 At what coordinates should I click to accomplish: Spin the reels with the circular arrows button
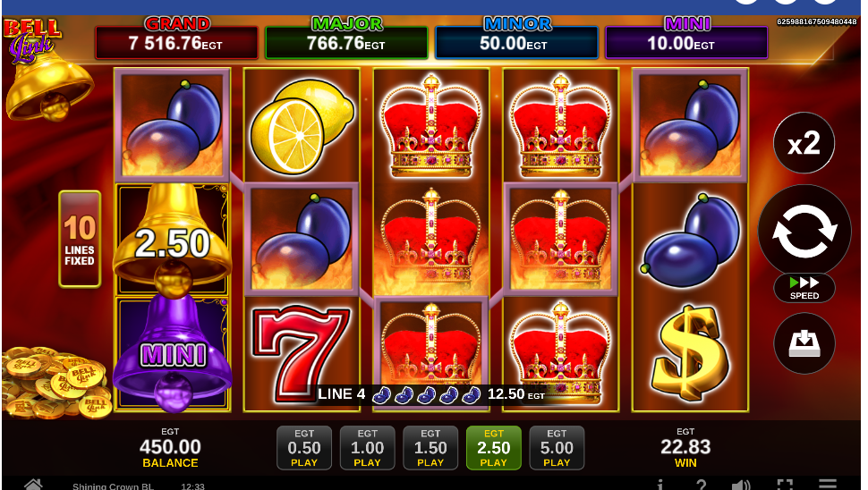[x=804, y=232]
